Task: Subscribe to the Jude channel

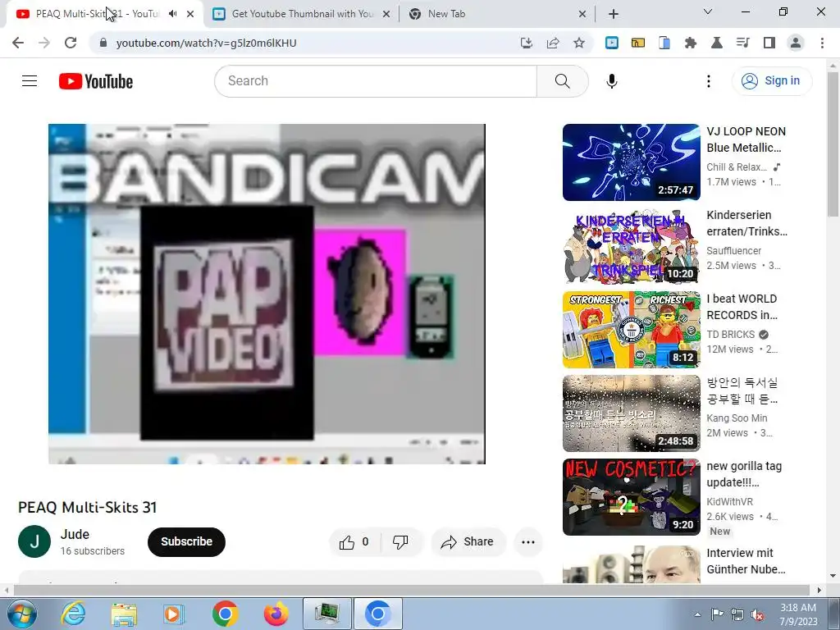Action: [x=186, y=541]
